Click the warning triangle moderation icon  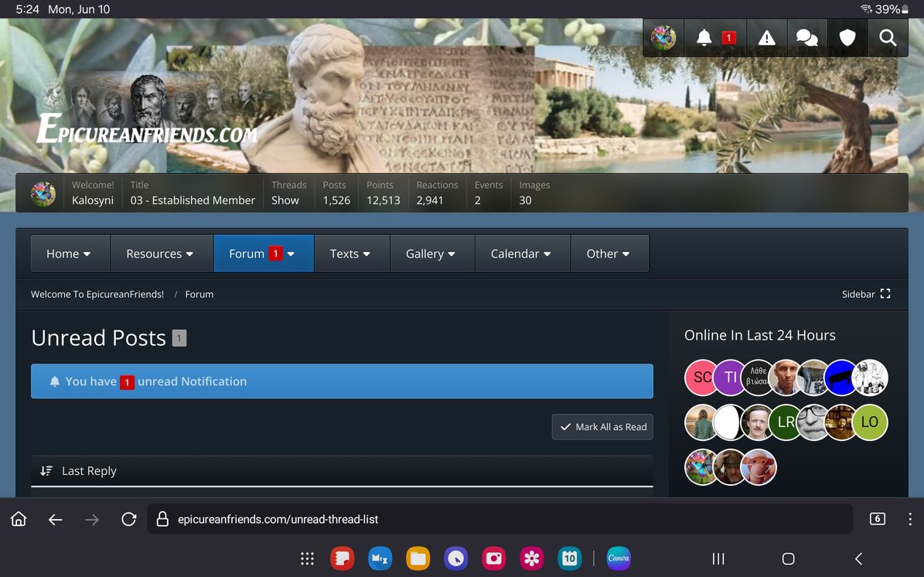click(x=766, y=38)
